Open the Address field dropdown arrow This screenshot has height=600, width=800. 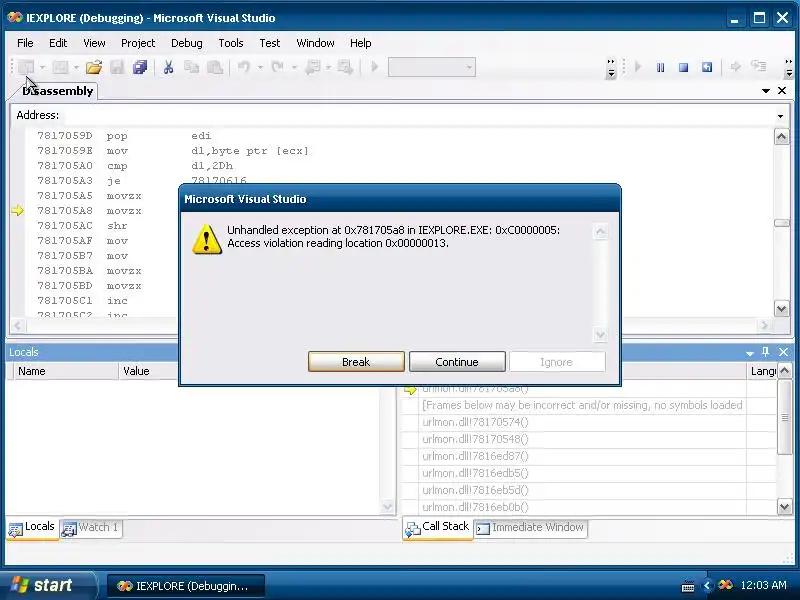click(x=780, y=116)
